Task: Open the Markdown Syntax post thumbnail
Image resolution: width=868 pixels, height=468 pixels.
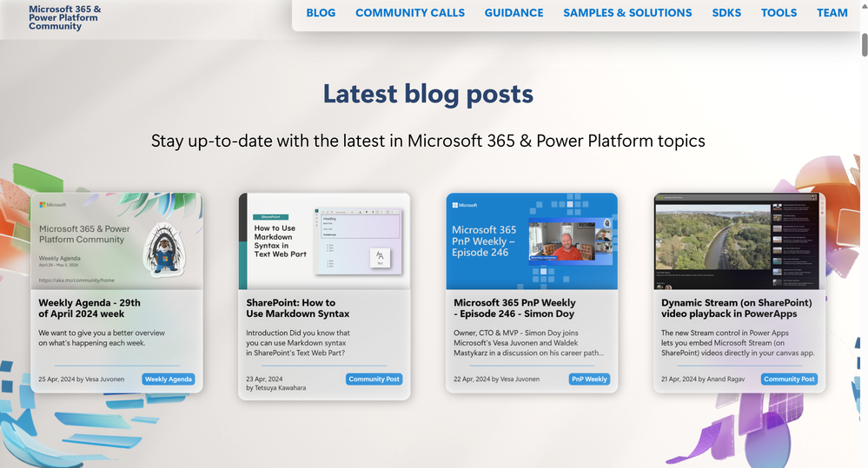Action: (324, 241)
